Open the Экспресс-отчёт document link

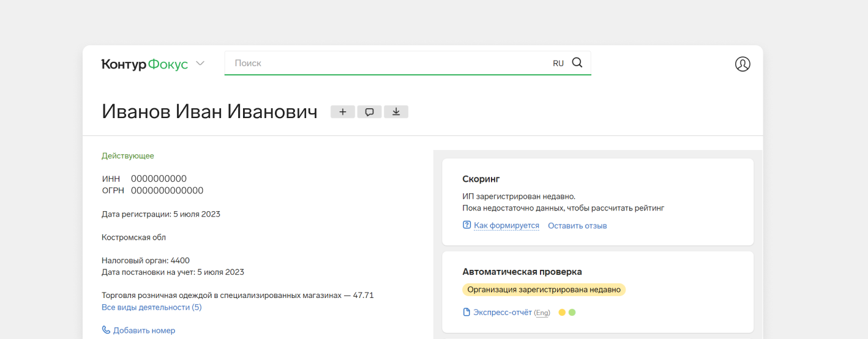[502, 313]
